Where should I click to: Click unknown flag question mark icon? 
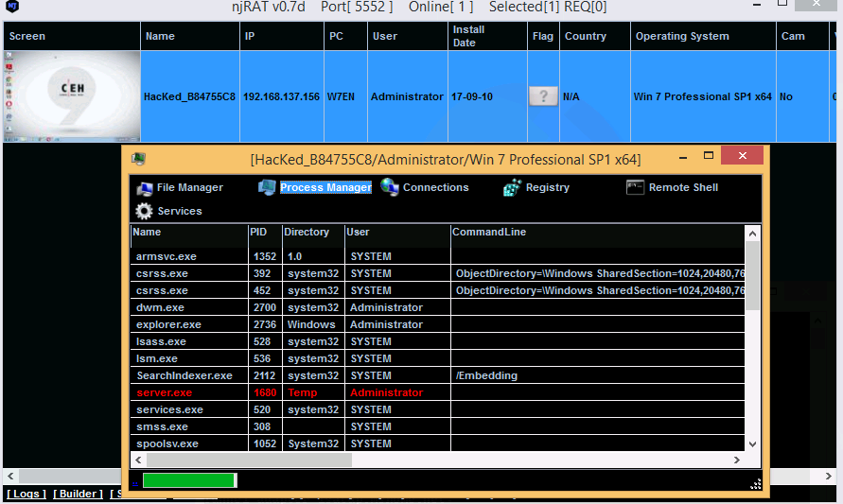tap(543, 96)
